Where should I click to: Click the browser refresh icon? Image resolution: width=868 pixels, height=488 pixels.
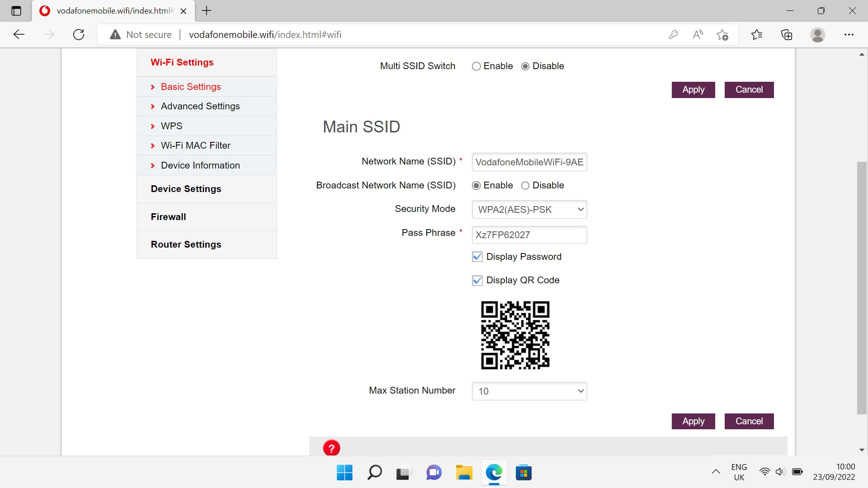click(x=79, y=35)
